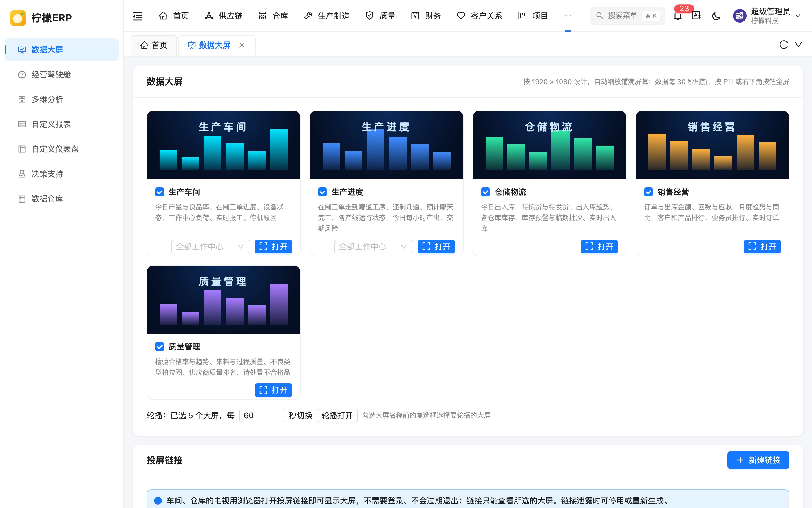The width and height of the screenshot is (812, 508).
Task: Uncheck the 质量管理 checkbox
Action: point(159,346)
